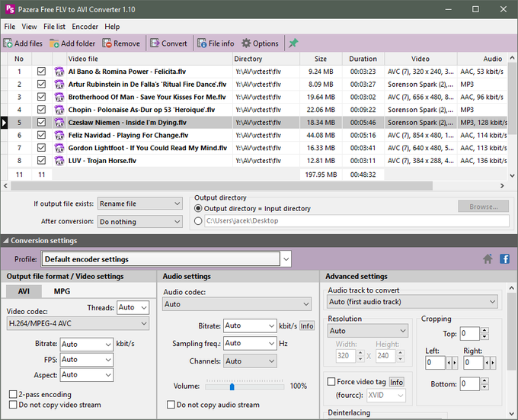Image resolution: width=518 pixels, height=420 pixels.
Task: Sort the list by Size column header
Action: click(x=321, y=59)
